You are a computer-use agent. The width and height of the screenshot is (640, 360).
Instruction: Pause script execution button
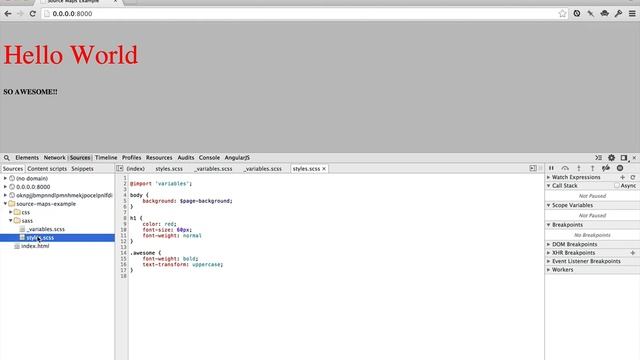pyautogui.click(x=551, y=168)
